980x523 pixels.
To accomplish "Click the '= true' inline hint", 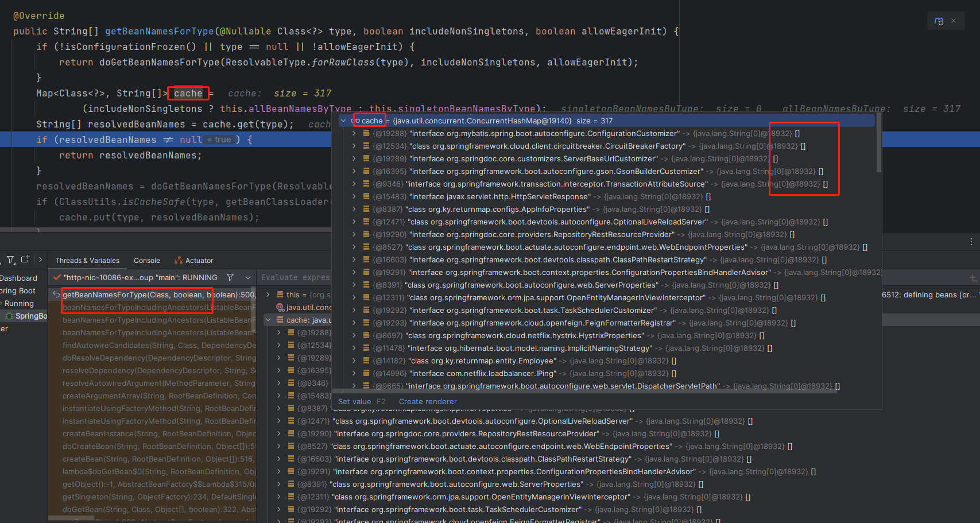I will [x=219, y=140].
